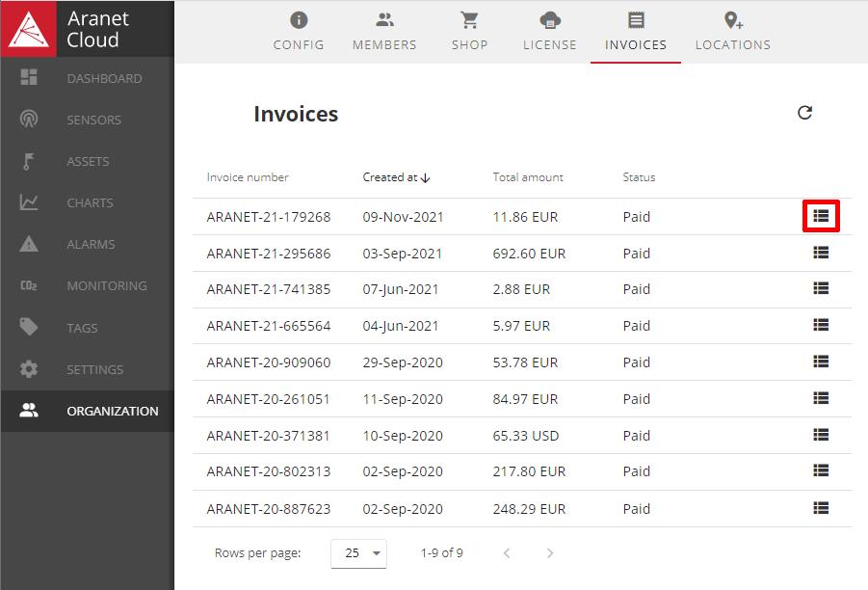Go to next page of invoices
The height and width of the screenshot is (590, 868).
click(x=550, y=553)
